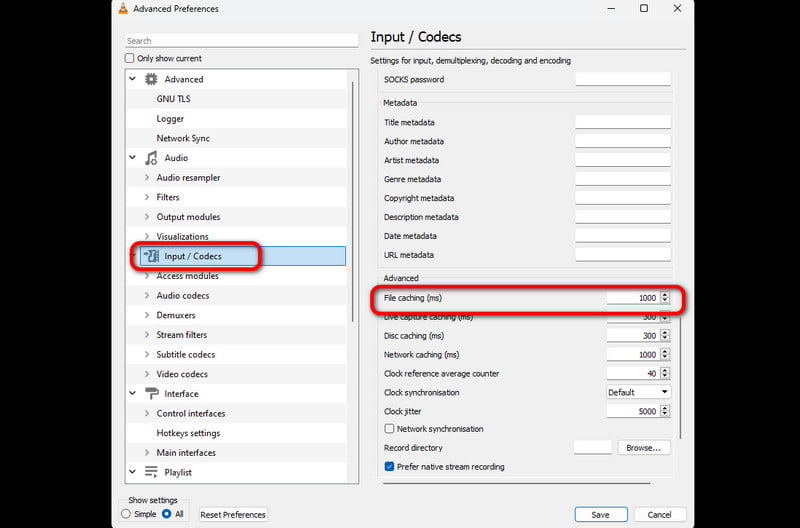Uncheck Prefer native stream recording
The height and width of the screenshot is (528, 800).
[389, 467]
